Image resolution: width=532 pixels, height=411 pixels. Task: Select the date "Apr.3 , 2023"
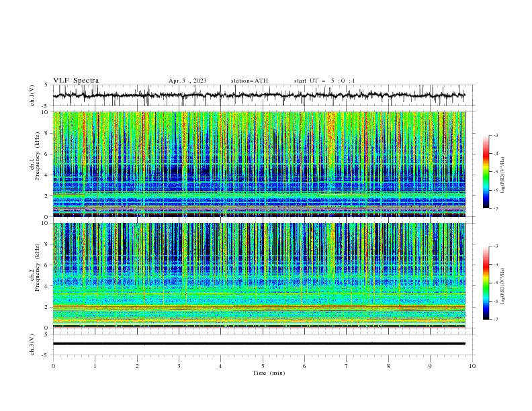tap(187, 81)
